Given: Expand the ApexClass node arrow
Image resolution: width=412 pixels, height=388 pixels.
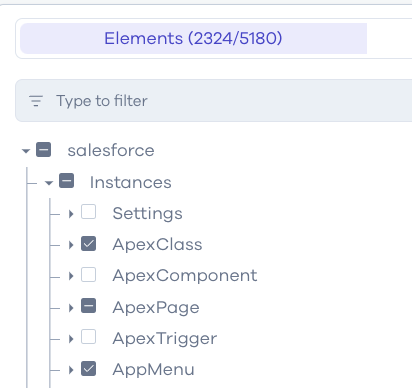Looking at the screenshot, I should [x=71, y=245].
